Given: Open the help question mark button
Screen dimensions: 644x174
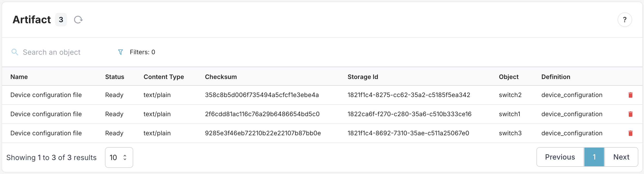Looking at the screenshot, I should click(625, 20).
